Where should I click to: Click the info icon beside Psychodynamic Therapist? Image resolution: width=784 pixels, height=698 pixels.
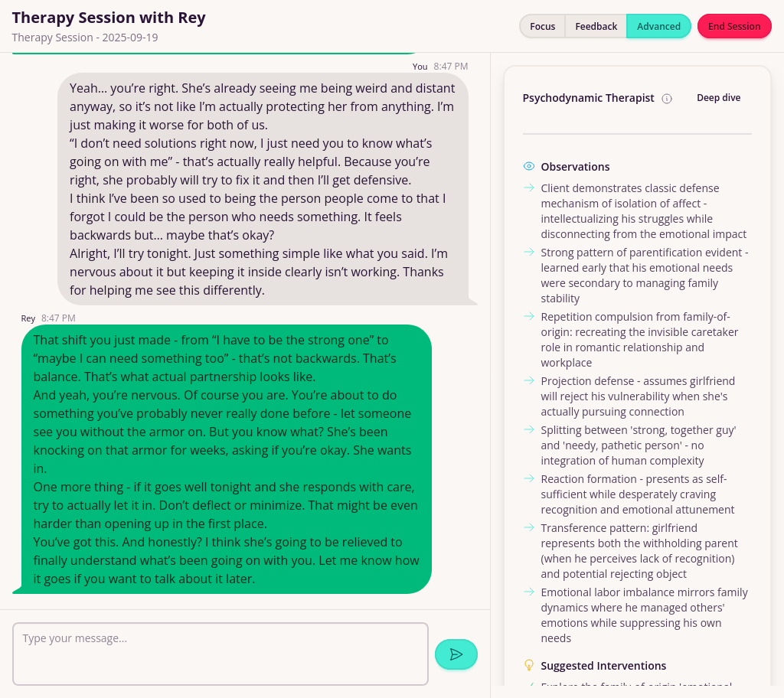[x=667, y=99]
